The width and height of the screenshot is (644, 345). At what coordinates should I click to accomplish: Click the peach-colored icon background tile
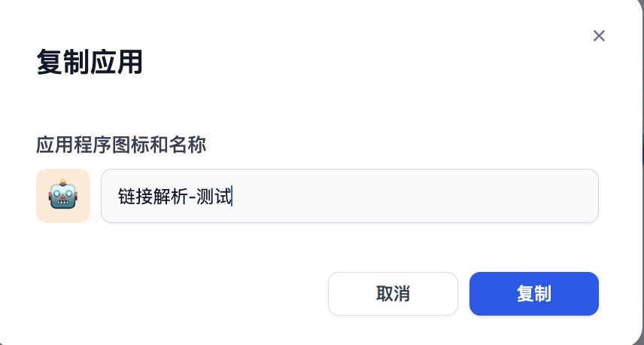tap(63, 195)
